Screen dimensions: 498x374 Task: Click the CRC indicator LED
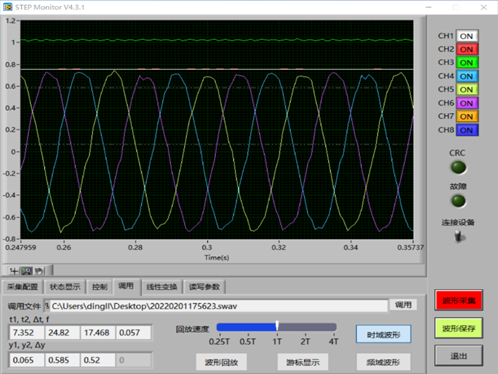458,167
